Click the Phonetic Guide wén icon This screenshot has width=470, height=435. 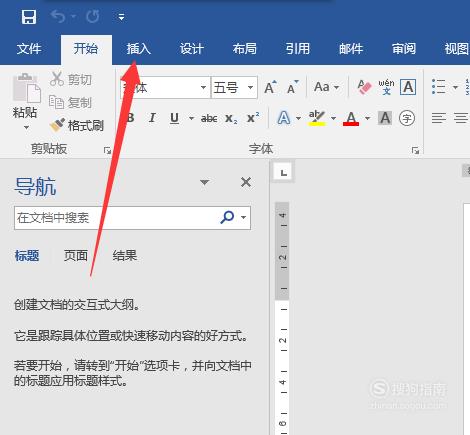(x=386, y=87)
